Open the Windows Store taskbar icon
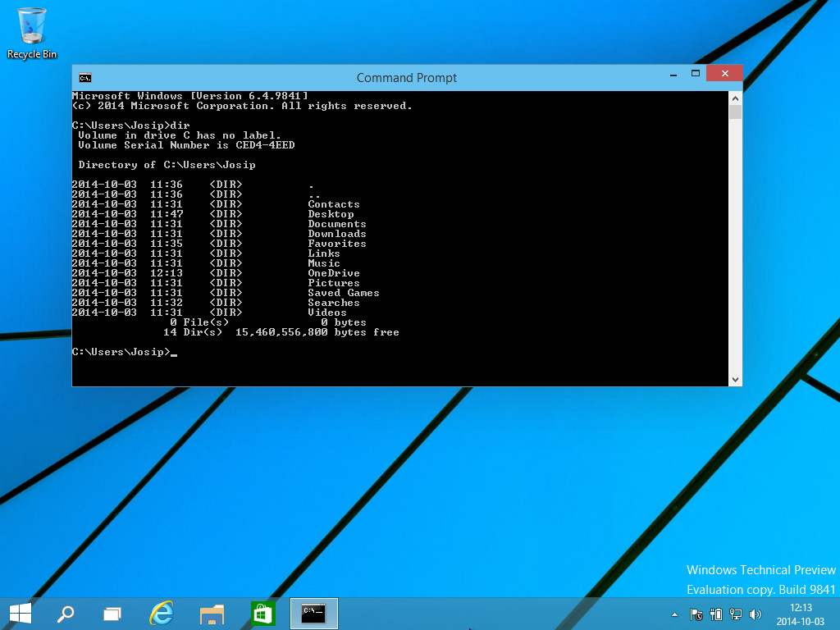Viewport: 840px width, 630px height. [x=262, y=613]
